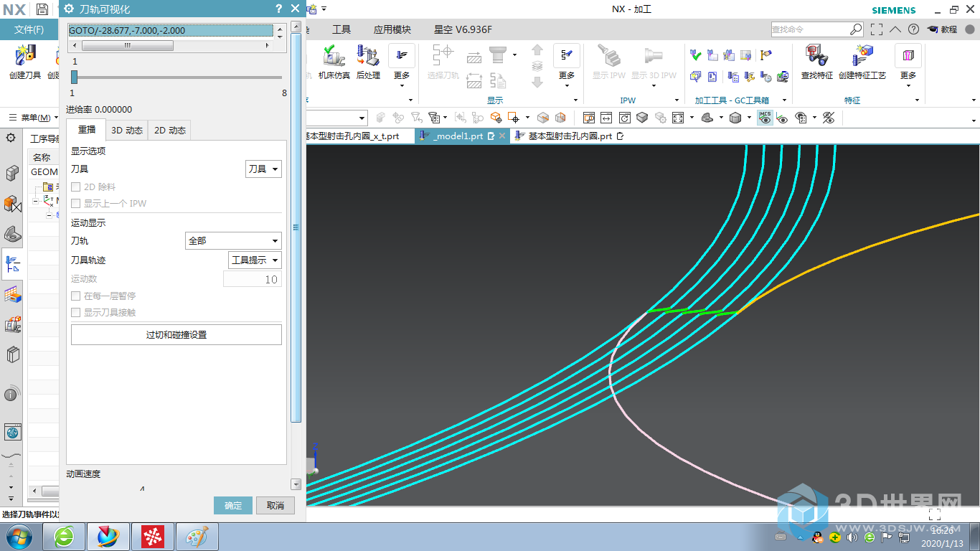
Task: Toggle the MCS display eye icon
Action: click(x=765, y=118)
